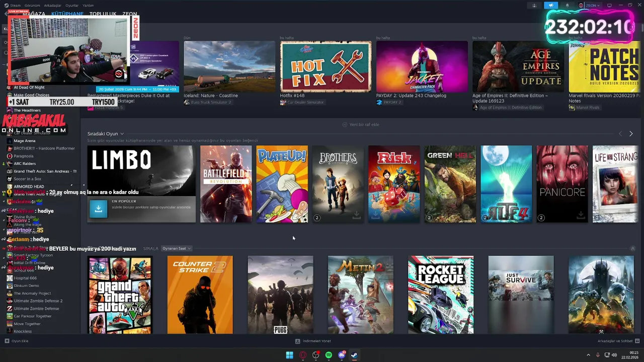This screenshot has width=644, height=362.
Task: Open the Steam taskbar icon
Action: tap(354, 355)
